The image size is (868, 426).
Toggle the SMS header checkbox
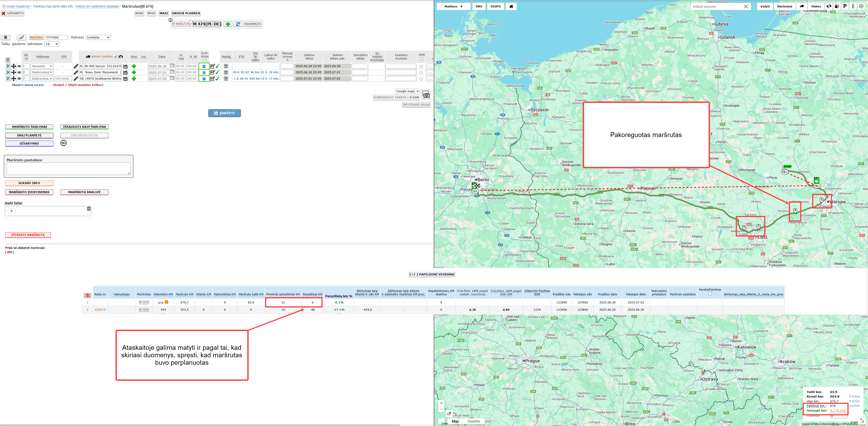coord(422,59)
